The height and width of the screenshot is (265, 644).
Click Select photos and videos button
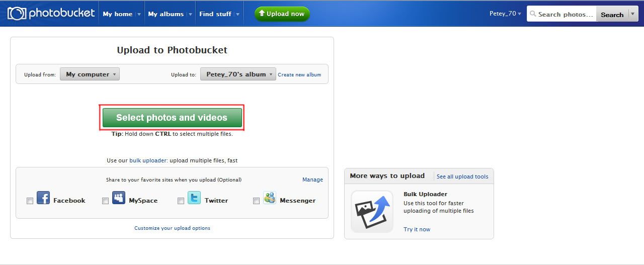click(x=172, y=118)
